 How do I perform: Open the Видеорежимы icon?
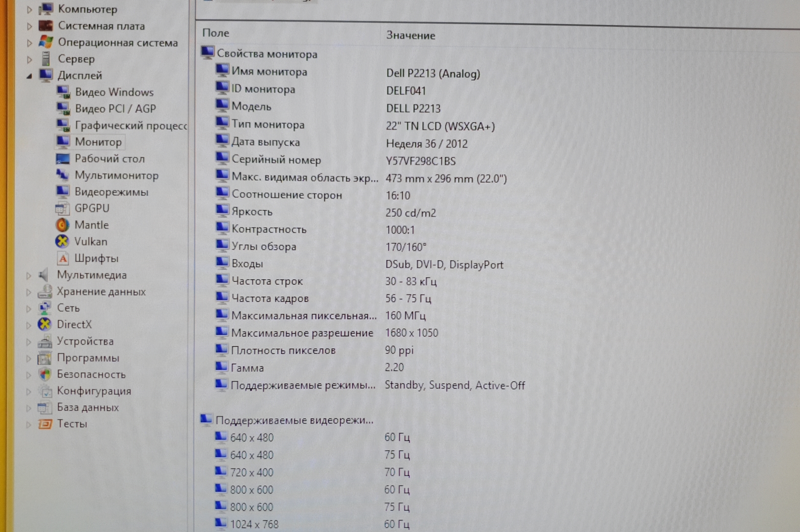tap(63, 192)
